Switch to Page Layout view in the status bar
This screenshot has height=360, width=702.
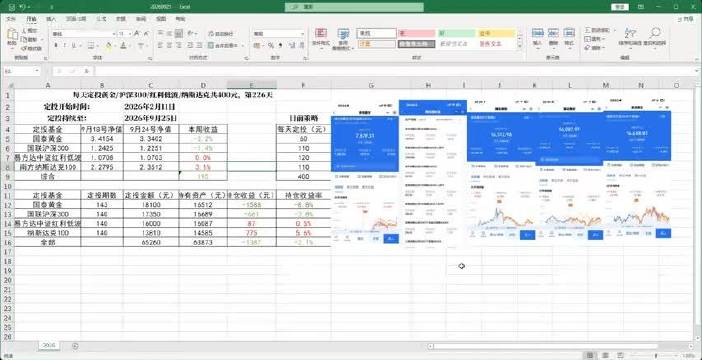(604, 355)
